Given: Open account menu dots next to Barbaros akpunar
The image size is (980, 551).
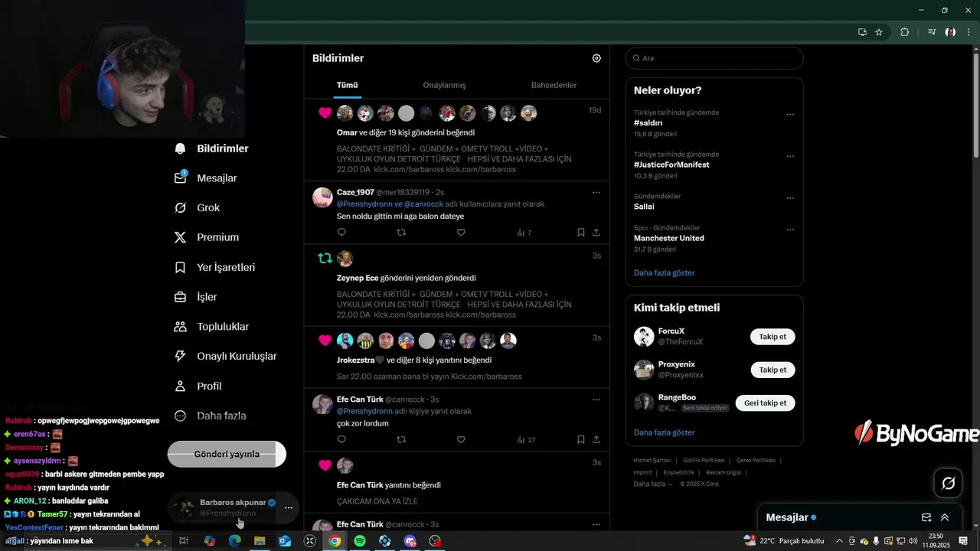Looking at the screenshot, I should pyautogui.click(x=289, y=507).
